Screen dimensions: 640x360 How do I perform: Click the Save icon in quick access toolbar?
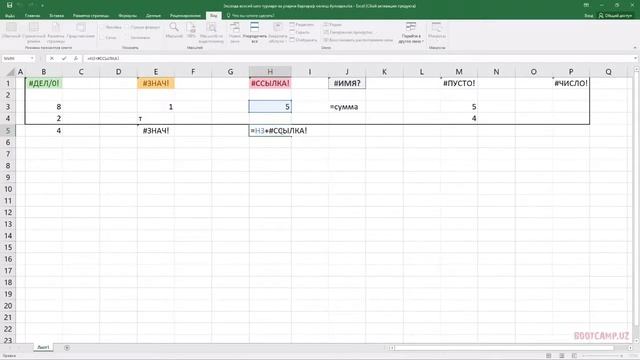tap(9, 5)
